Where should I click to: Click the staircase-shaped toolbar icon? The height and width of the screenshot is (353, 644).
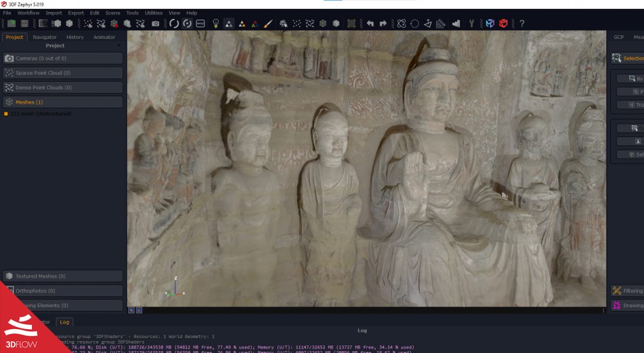coord(456,24)
